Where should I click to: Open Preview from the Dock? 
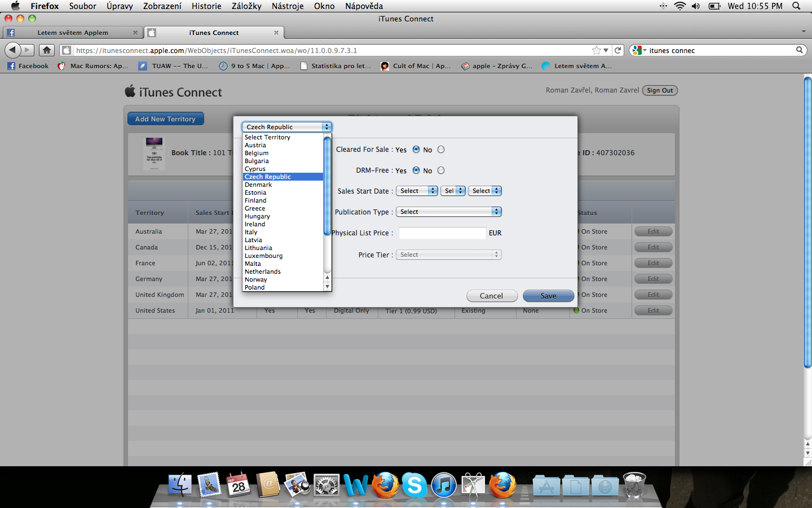click(x=297, y=485)
